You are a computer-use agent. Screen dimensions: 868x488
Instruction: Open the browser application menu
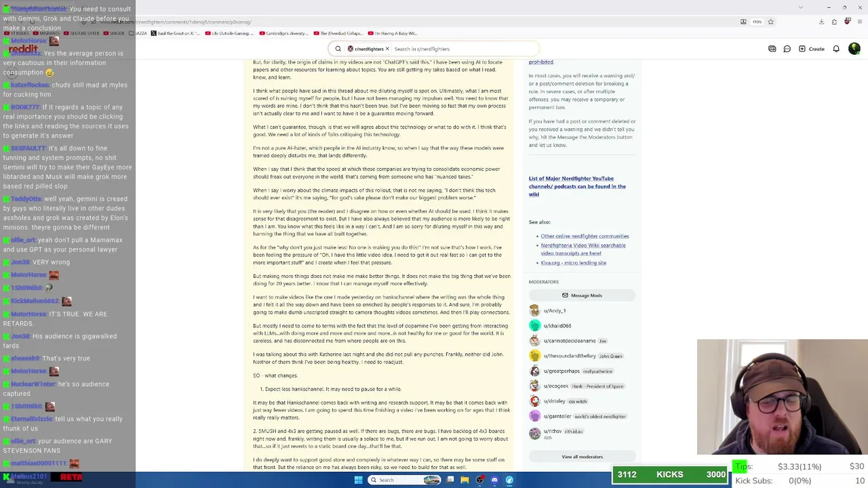860,22
